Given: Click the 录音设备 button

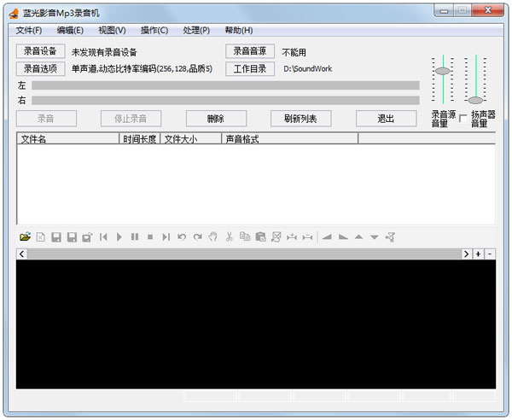Looking at the screenshot, I should click(40, 51).
